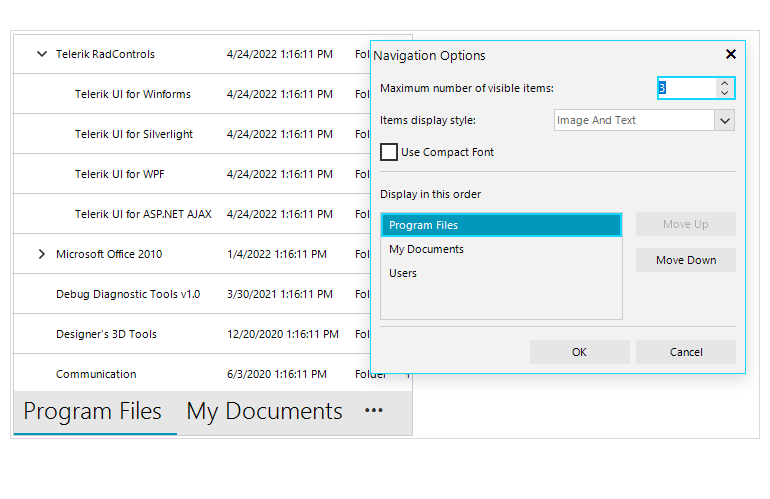Open the Items display style dropdown arrow
Viewport: 770px width, 499px height.
point(725,120)
